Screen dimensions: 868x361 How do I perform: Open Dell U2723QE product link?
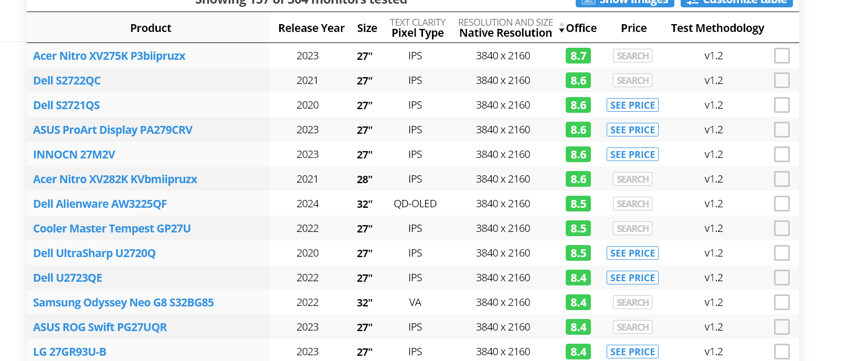[68, 278]
